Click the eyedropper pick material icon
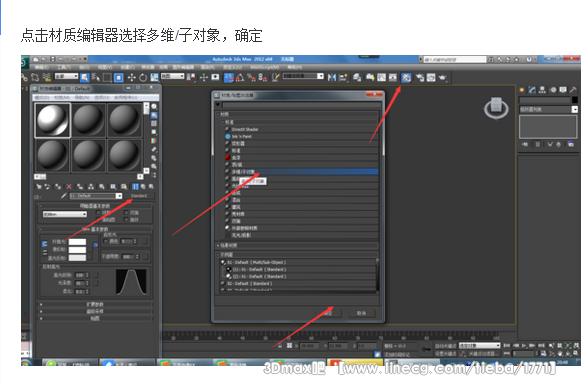Viewport: 585px width, 385px height. [x=63, y=196]
